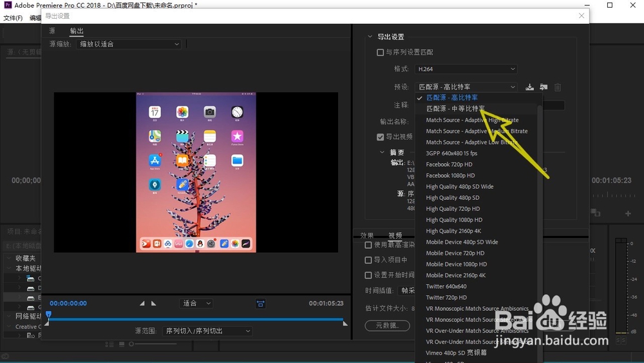Click the 00:00:00:00 current timecode

pos(68,304)
